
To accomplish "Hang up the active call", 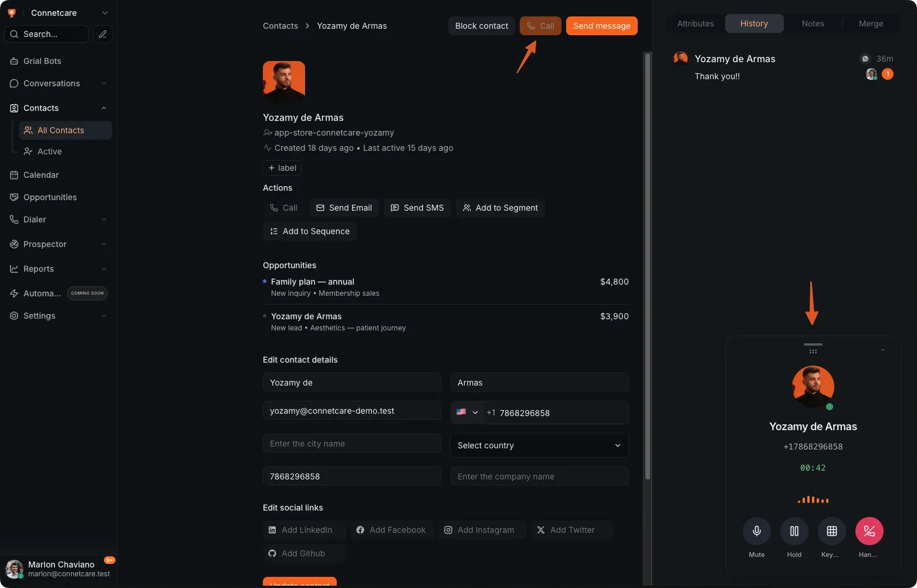I will tap(869, 531).
